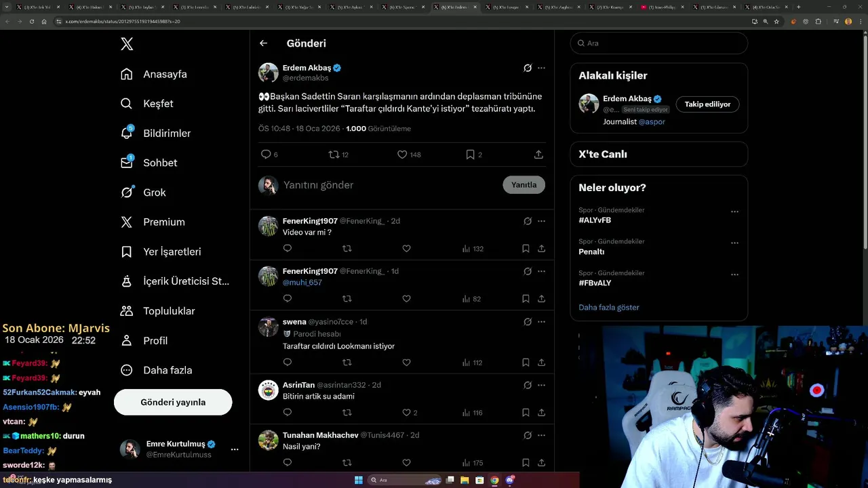The height and width of the screenshot is (488, 868).
Task: Open options dots for Penaltı trend
Action: click(734, 243)
